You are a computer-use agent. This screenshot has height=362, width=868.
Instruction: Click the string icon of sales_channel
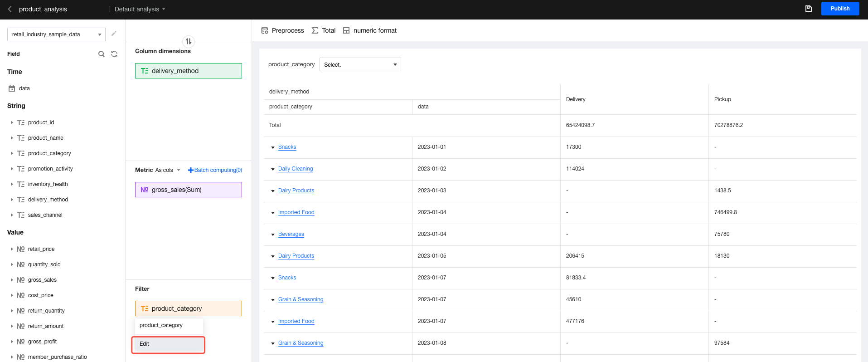coord(21,215)
